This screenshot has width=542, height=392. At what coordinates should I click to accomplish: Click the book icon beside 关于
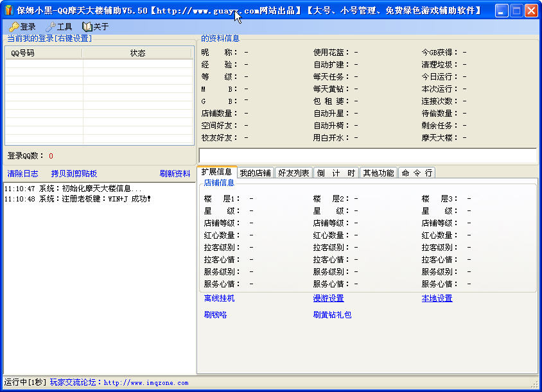87,26
